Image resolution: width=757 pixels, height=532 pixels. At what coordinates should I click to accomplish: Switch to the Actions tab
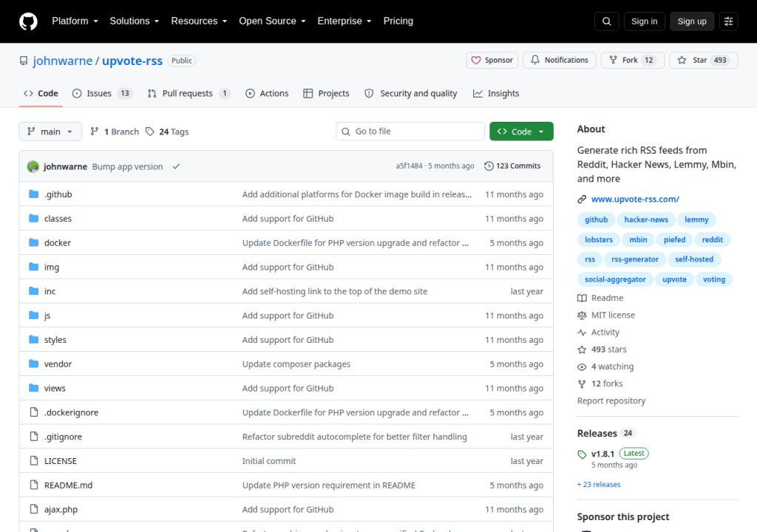pos(267,93)
